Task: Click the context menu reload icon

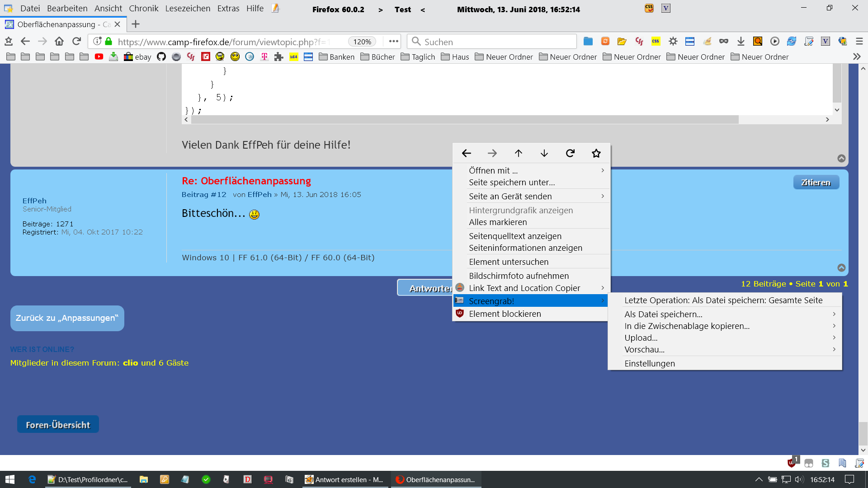Action: click(570, 154)
